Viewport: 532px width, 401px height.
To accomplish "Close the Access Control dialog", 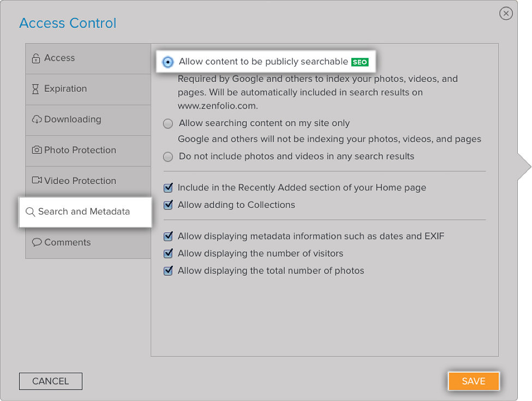I will (x=506, y=14).
